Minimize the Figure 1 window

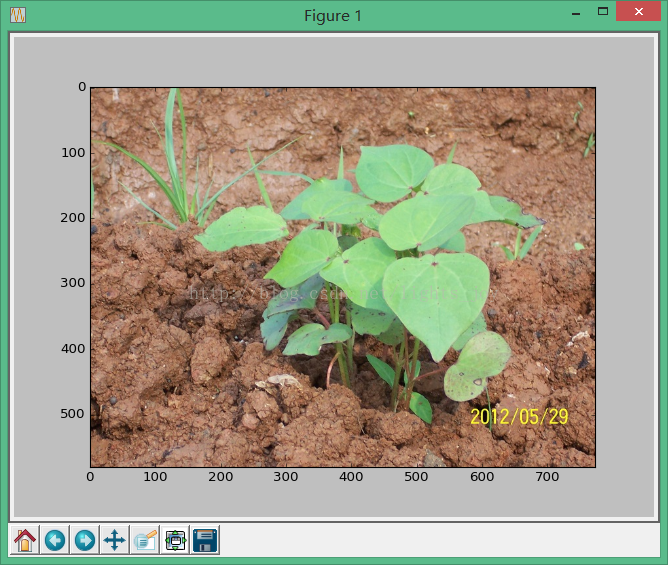[x=576, y=12]
